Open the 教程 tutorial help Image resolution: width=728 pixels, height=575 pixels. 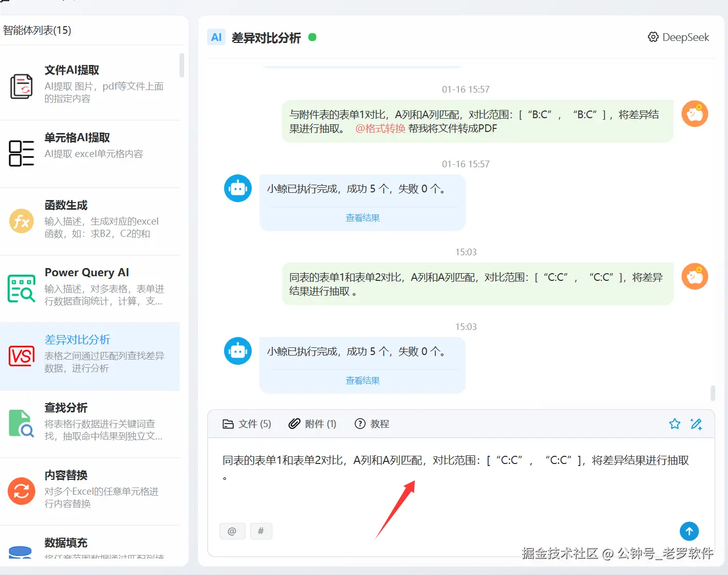pos(372,424)
